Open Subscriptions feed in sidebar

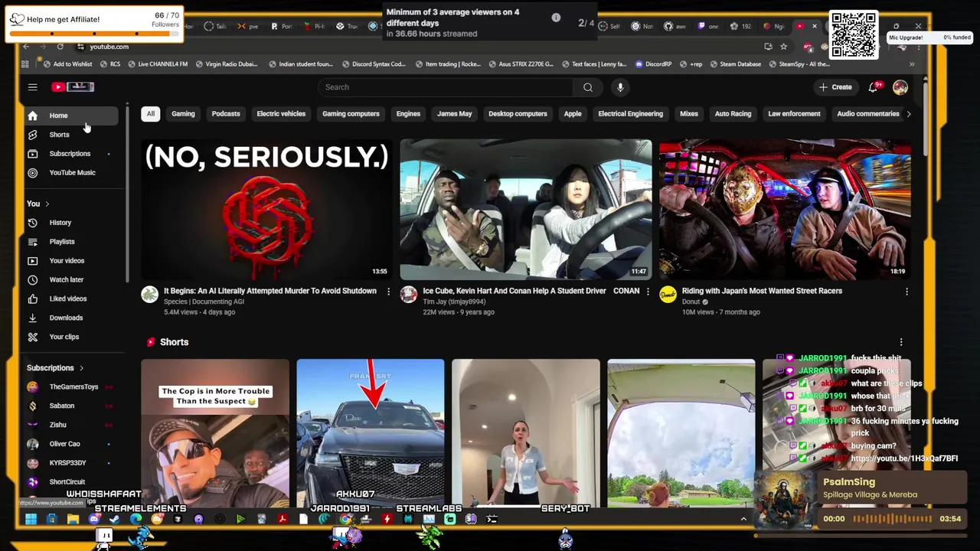(x=70, y=154)
